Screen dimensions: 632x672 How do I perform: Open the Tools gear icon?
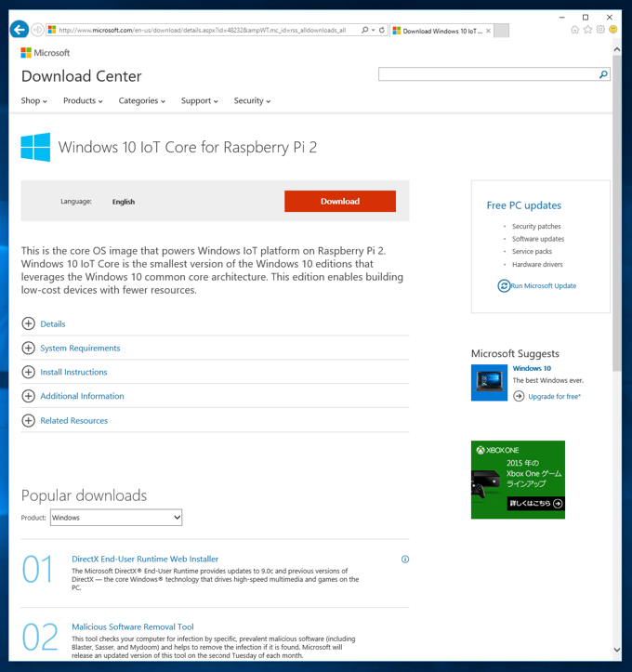(600, 30)
